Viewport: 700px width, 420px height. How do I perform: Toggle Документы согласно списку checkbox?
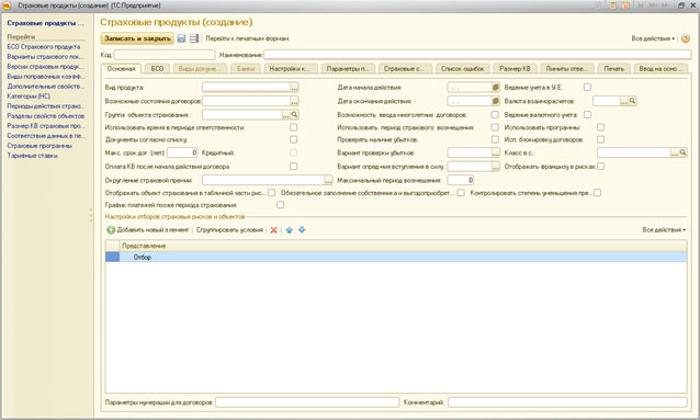[x=293, y=140]
